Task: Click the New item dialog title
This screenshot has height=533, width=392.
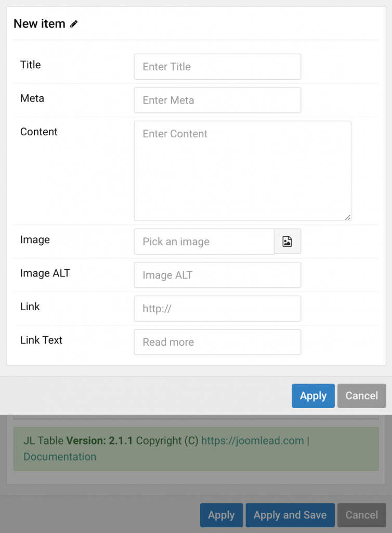Action: [40, 23]
